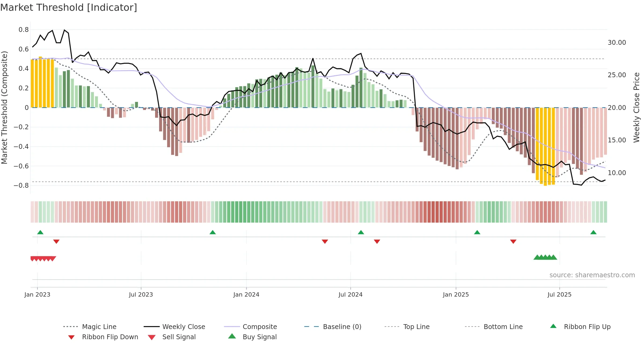Click the Ribbon Flip Down marker in February 2023
This screenshot has height=362, width=644.
(56, 242)
